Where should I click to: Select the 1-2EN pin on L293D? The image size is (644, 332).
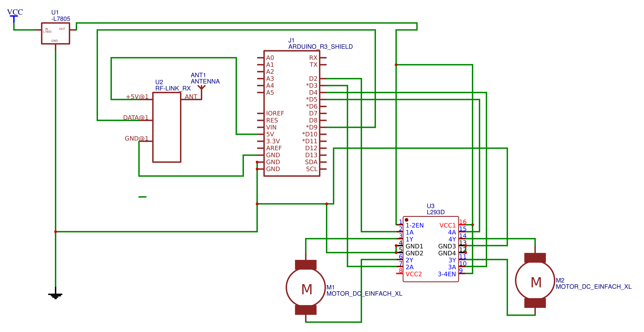point(414,225)
